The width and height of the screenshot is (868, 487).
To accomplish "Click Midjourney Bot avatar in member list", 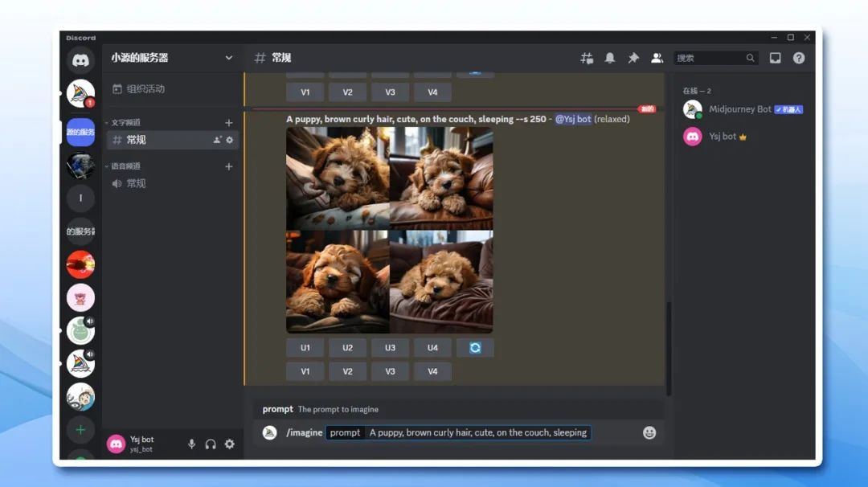I will tap(692, 109).
